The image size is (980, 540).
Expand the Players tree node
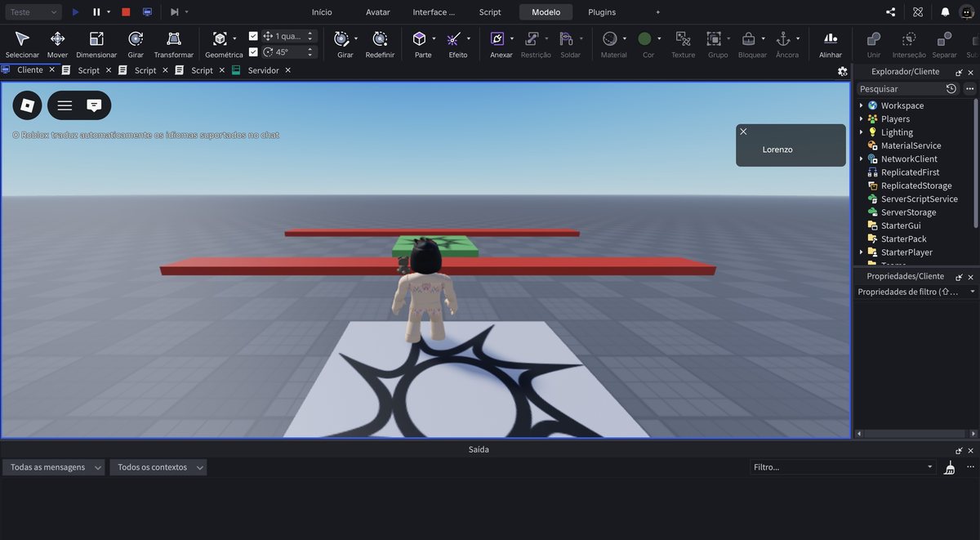(x=861, y=118)
